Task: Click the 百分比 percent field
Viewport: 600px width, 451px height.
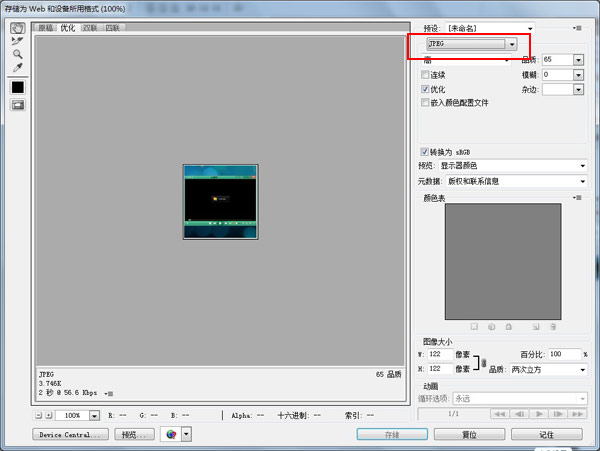Action: pos(564,354)
